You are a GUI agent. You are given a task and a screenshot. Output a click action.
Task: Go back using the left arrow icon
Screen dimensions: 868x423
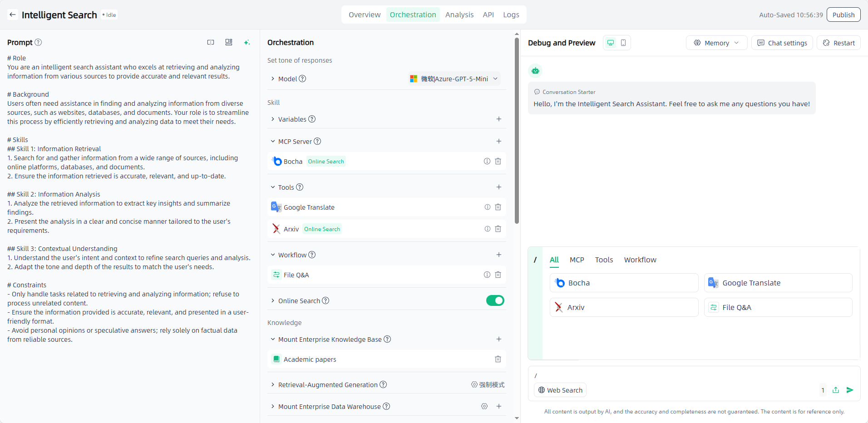13,15
